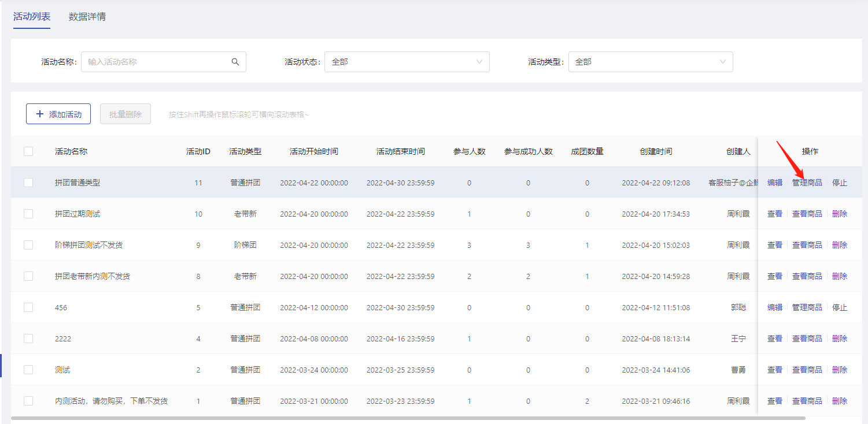Image resolution: width=868 pixels, height=424 pixels.
Task: Click 删除 for activity 2222
Action: pyautogui.click(x=840, y=339)
